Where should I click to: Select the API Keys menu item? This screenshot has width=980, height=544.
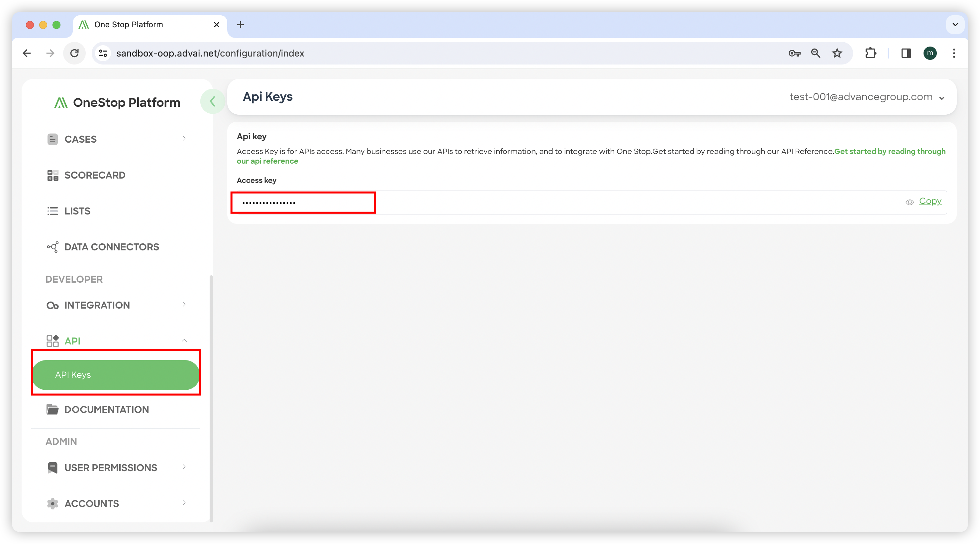[116, 375]
